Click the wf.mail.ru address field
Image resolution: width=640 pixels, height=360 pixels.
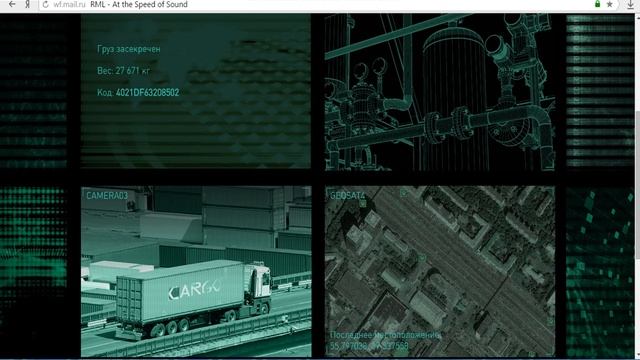[69, 4]
